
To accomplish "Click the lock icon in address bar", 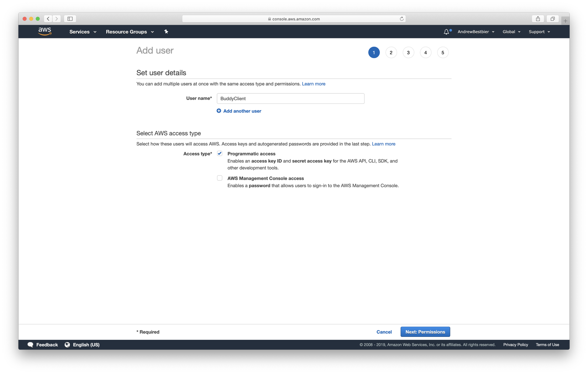I will (269, 19).
